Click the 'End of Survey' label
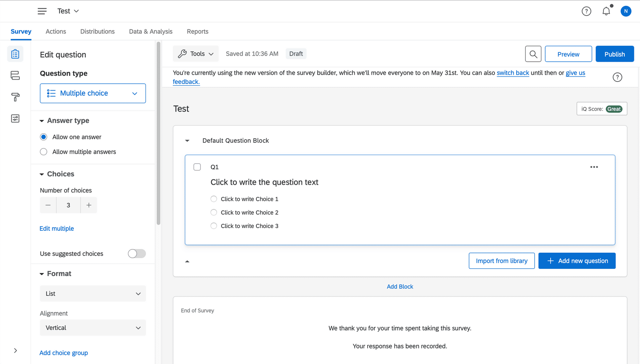 click(x=197, y=311)
